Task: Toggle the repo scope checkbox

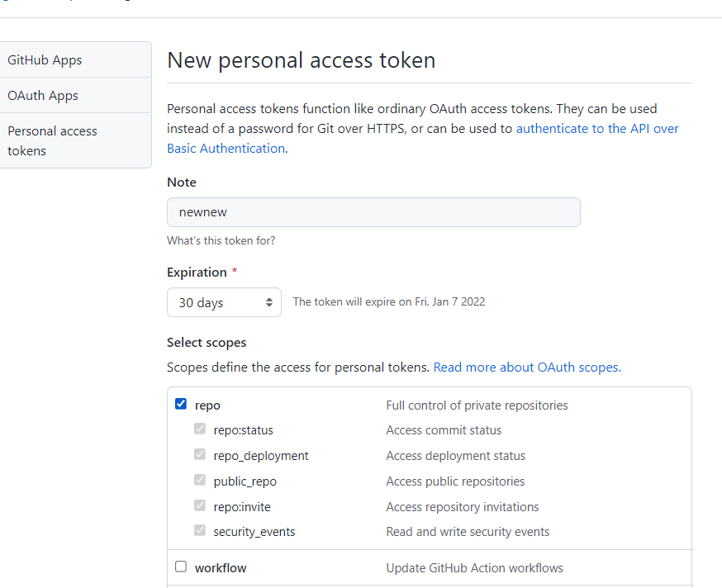Action: [181, 405]
